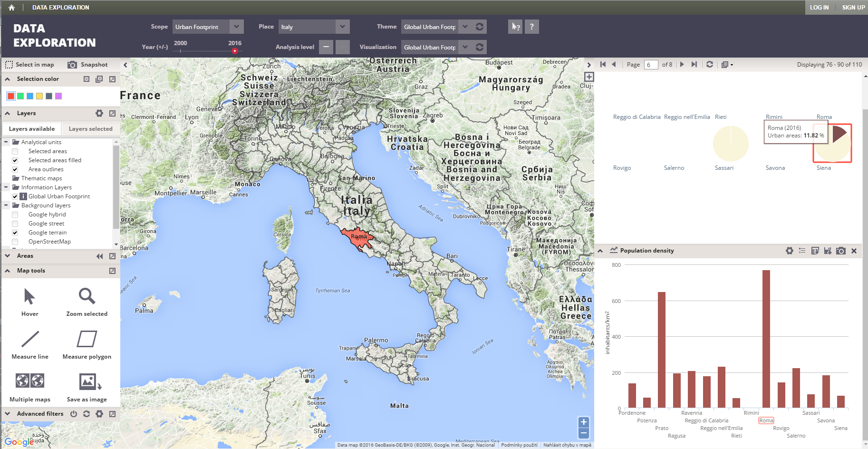Toggle Selected areas layer checkbox

click(x=15, y=151)
